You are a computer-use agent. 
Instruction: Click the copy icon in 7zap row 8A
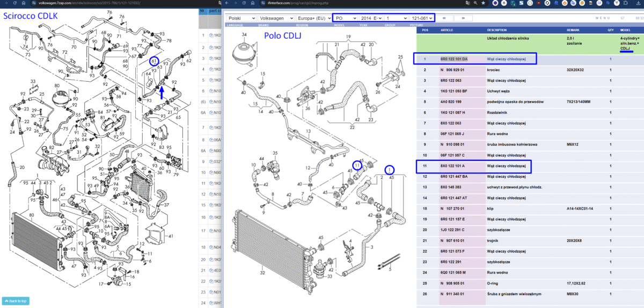212,150
